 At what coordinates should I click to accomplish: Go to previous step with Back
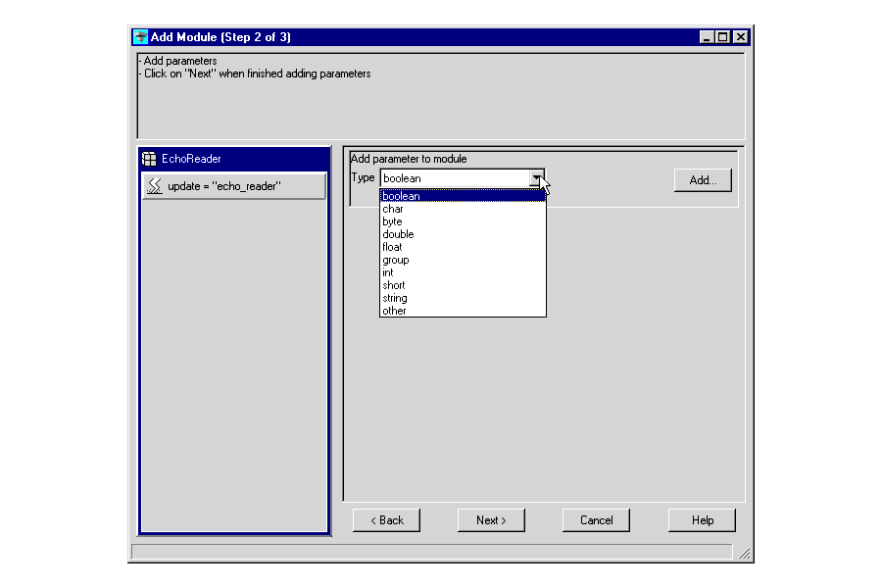pyautogui.click(x=386, y=520)
